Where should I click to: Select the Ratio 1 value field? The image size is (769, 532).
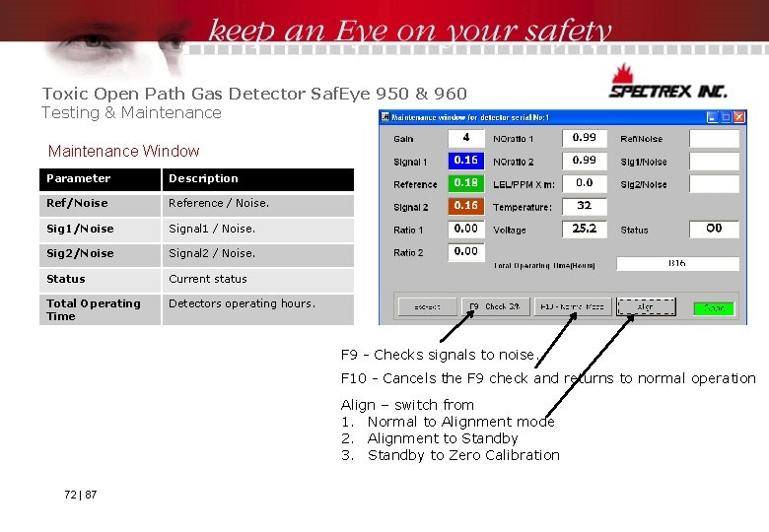coord(466,229)
